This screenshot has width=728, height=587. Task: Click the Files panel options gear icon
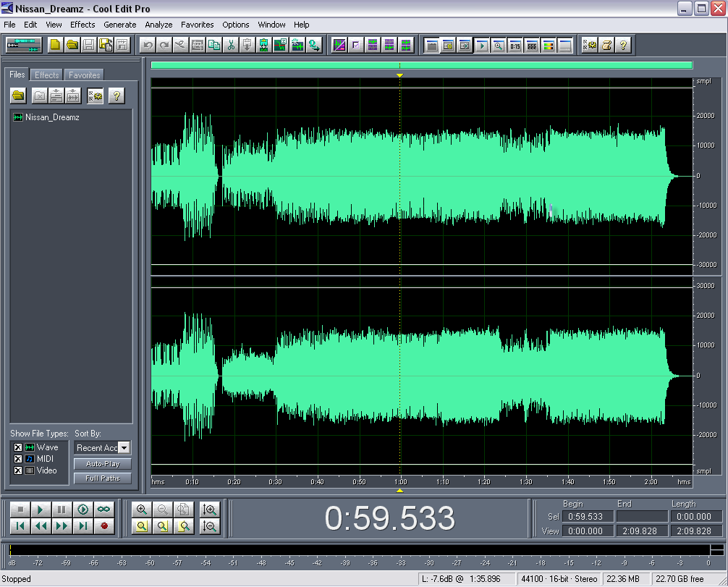coord(96,96)
